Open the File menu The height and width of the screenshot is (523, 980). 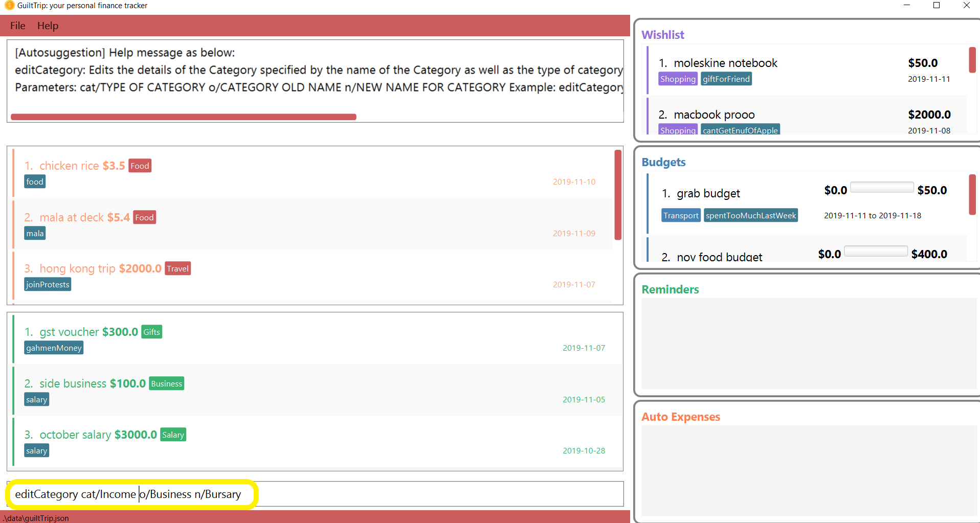pyautogui.click(x=17, y=26)
